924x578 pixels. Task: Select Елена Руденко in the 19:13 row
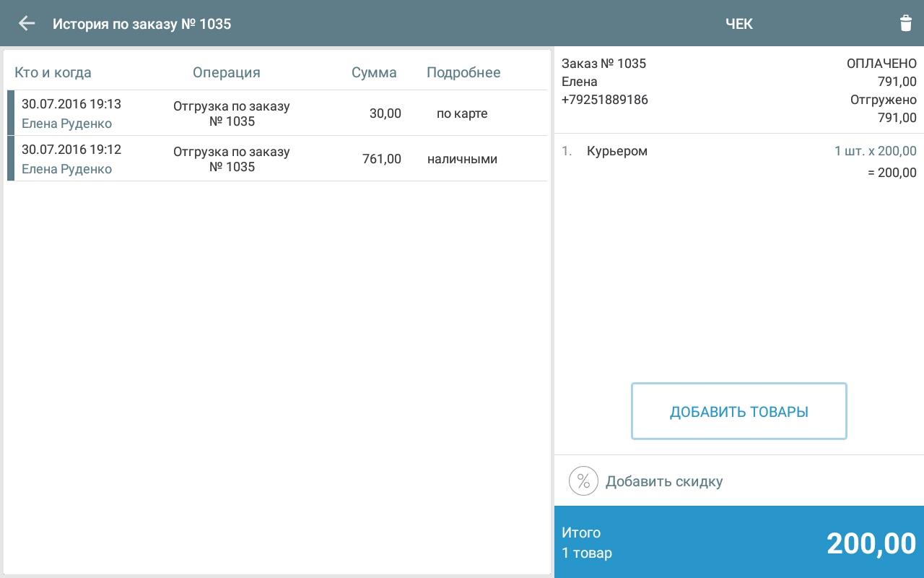click(x=66, y=124)
